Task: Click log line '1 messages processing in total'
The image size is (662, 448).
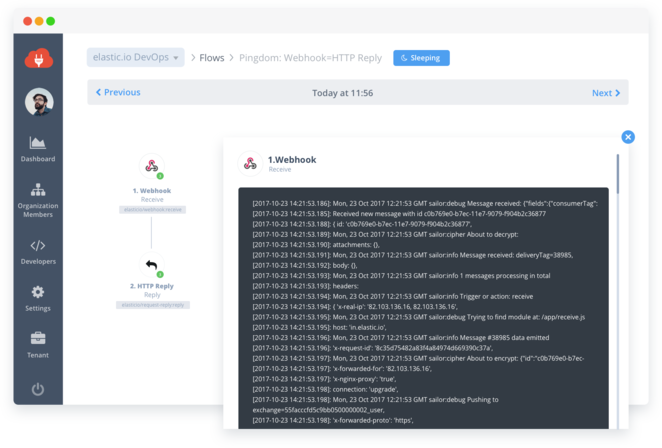Action: coord(401,276)
